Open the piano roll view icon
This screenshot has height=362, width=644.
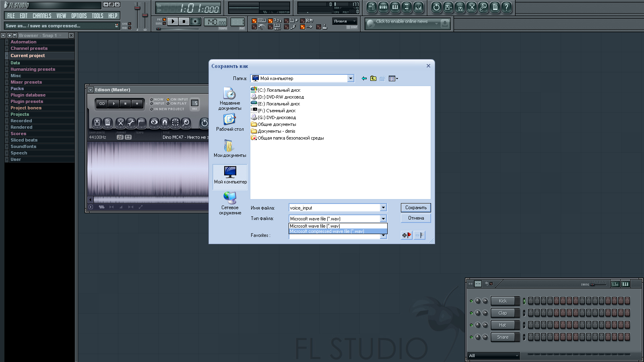(395, 7)
